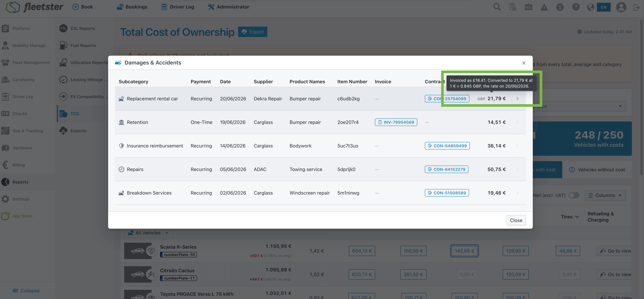Expand the Retention row chevron
The width and height of the screenshot is (644, 299).
(x=517, y=122)
